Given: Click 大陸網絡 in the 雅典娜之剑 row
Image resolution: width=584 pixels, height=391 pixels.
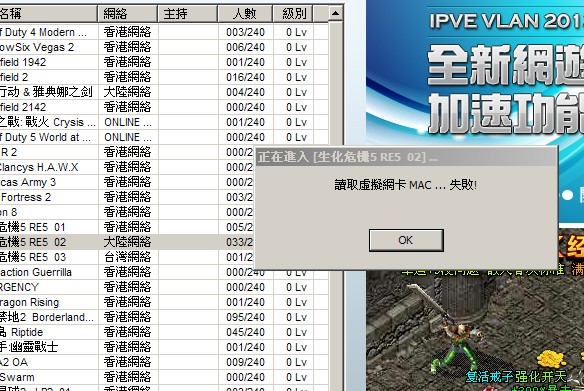Looking at the screenshot, I should click(127, 92).
